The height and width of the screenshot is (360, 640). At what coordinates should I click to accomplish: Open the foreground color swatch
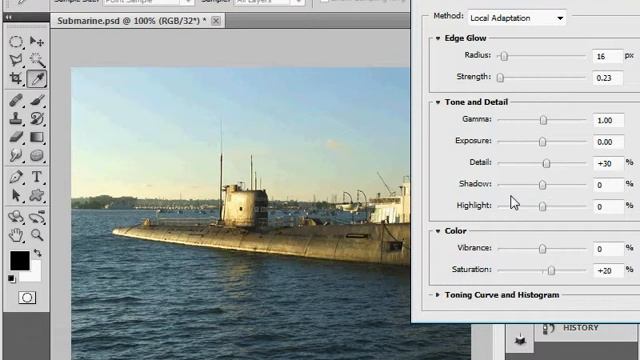20,260
